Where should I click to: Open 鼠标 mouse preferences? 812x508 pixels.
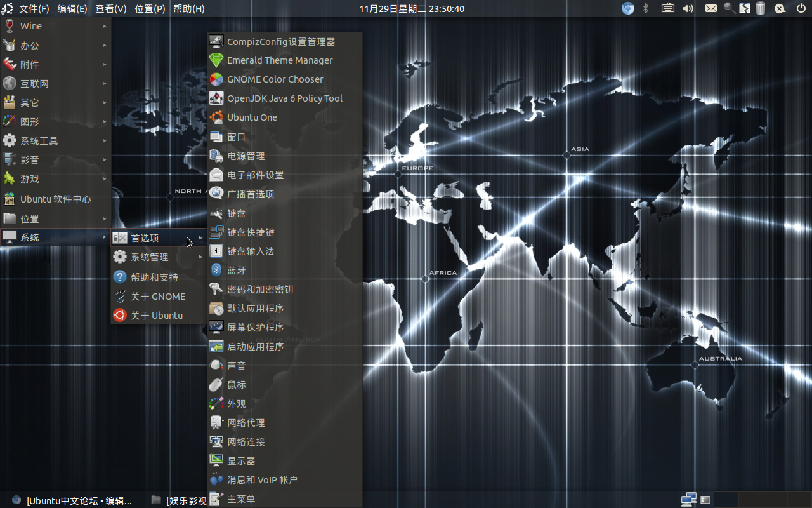285,384
